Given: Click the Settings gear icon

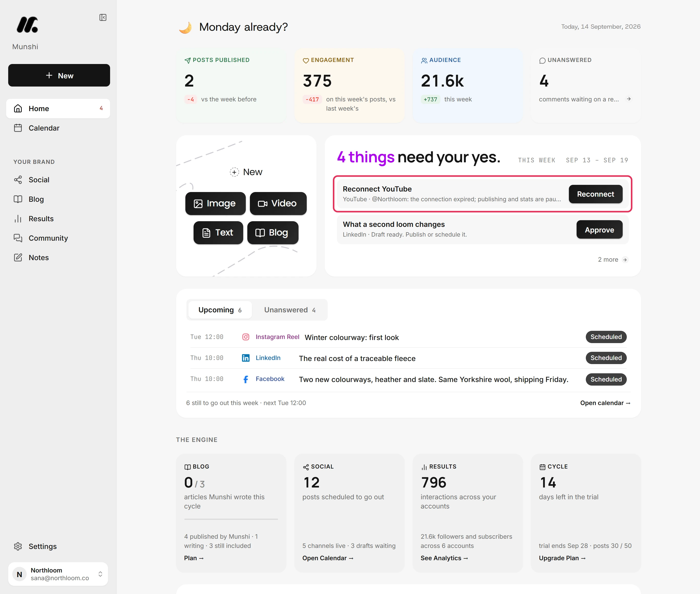Looking at the screenshot, I should (18, 546).
